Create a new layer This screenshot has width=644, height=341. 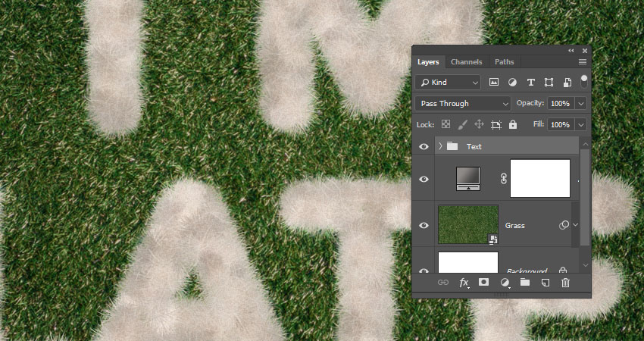pos(545,283)
